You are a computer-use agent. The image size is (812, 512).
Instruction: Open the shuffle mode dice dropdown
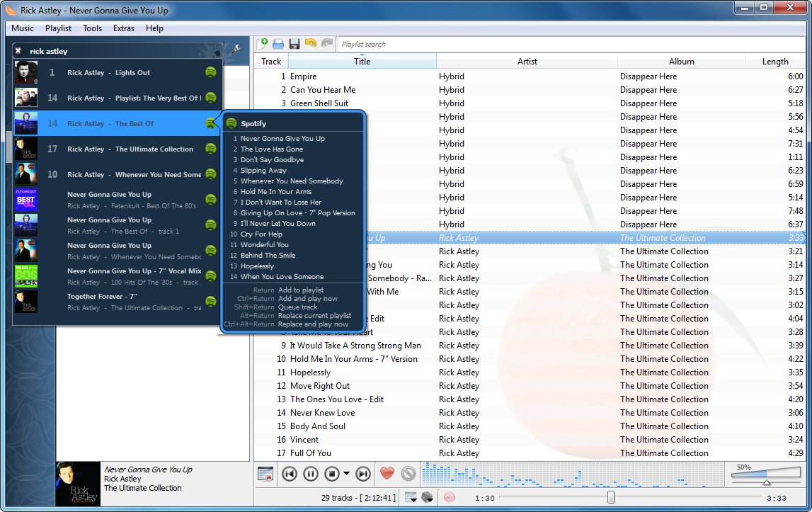427,498
